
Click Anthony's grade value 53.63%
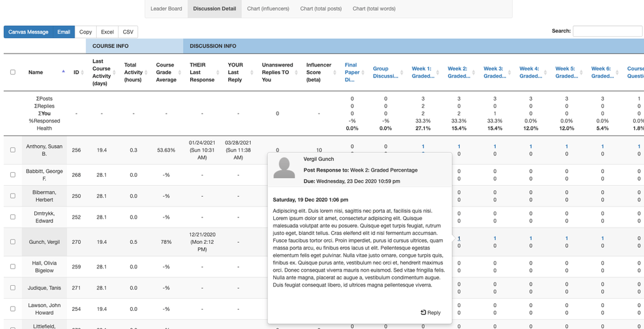[166, 150]
